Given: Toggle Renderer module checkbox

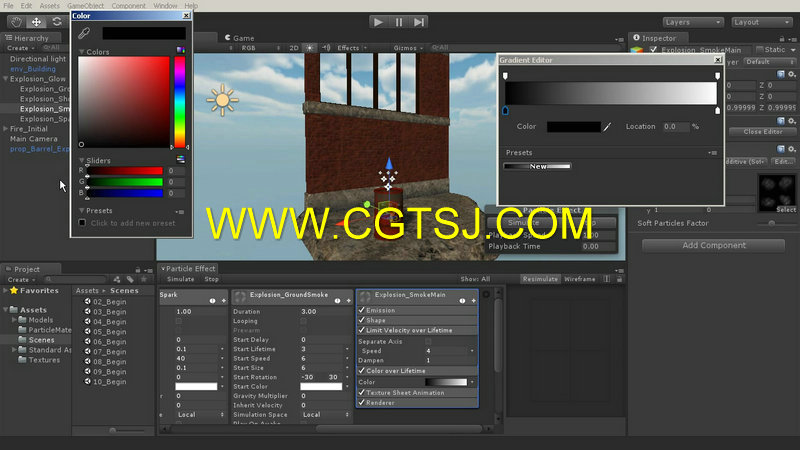Looking at the screenshot, I should [362, 403].
